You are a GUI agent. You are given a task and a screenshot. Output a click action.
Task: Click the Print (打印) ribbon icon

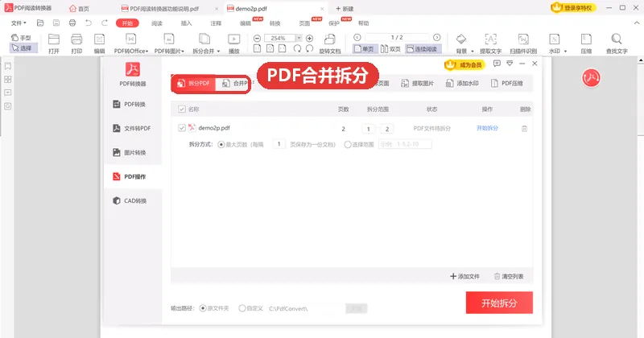(76, 43)
